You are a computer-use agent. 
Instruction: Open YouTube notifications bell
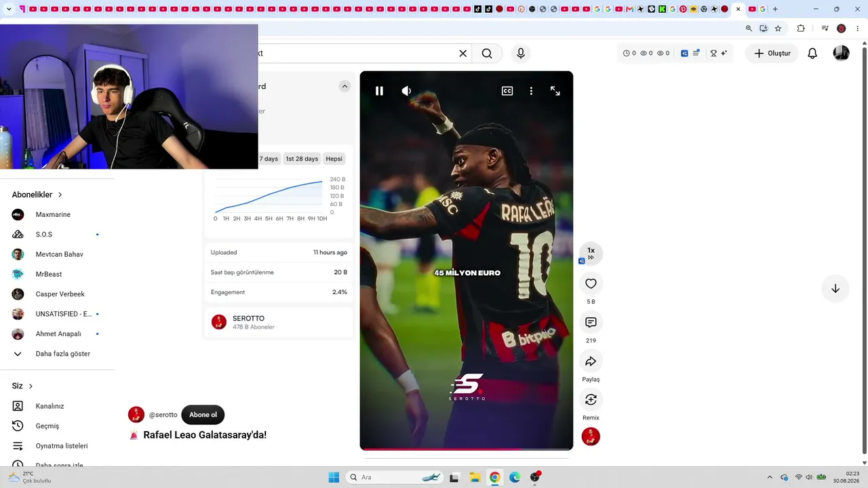point(812,54)
